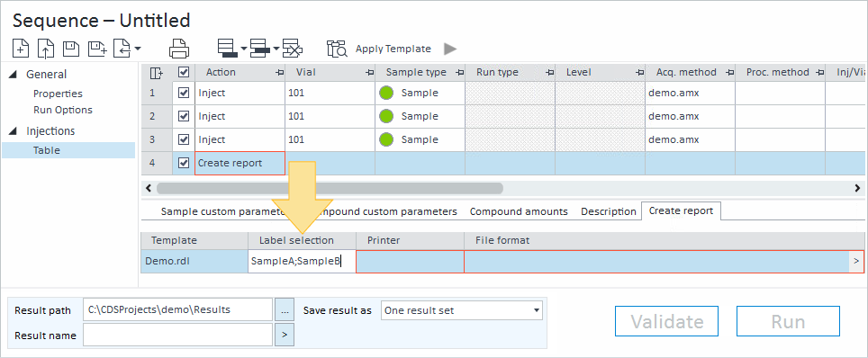868x358 pixels.
Task: Switch to the Compound amounts tab
Action: (519, 211)
